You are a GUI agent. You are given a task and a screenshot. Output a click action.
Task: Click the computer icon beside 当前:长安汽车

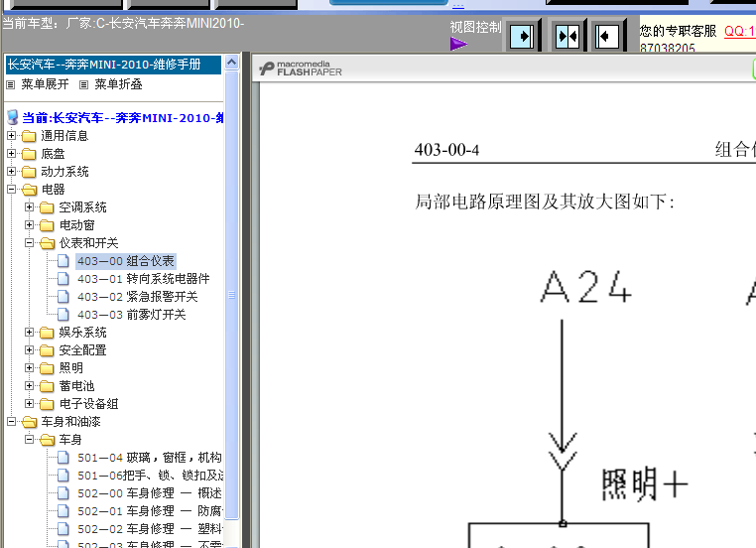coord(13,117)
